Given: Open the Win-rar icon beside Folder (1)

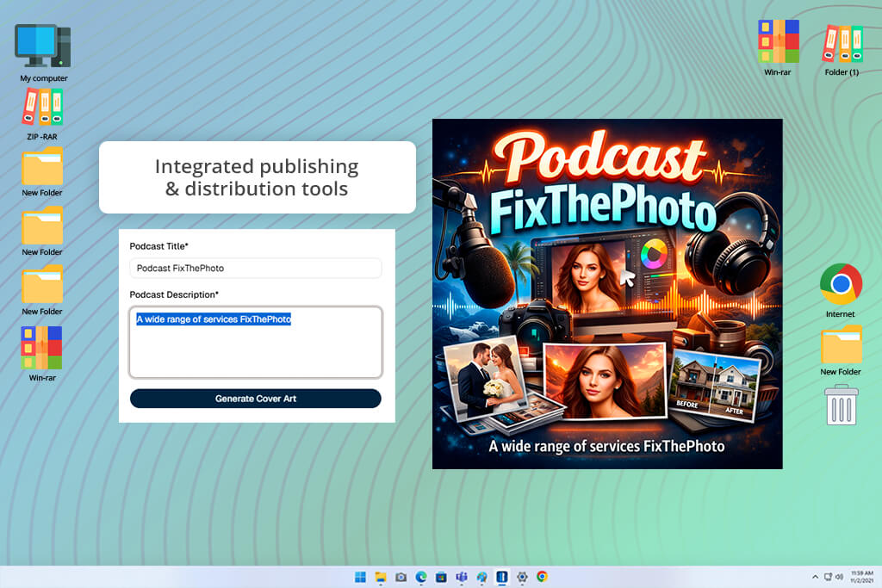Looking at the screenshot, I should [x=778, y=47].
